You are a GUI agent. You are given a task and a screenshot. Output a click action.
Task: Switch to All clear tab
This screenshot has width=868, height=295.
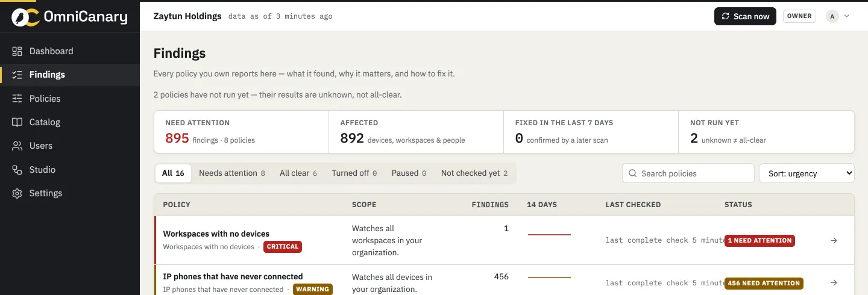tap(298, 173)
